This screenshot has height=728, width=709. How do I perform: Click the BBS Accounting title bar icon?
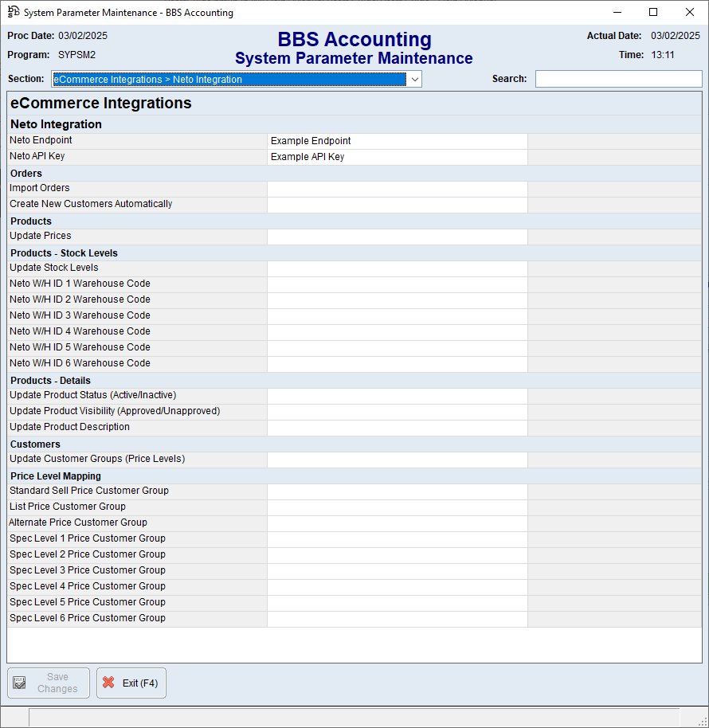(x=13, y=12)
